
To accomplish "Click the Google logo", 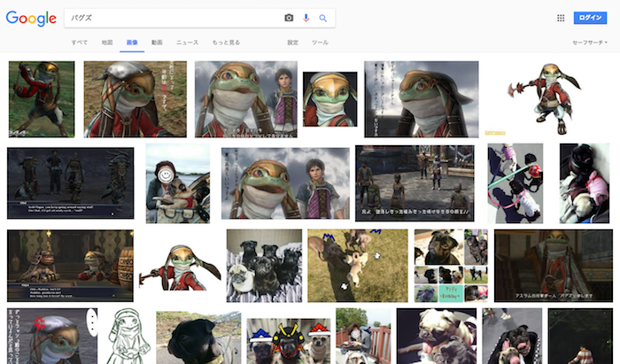I will [x=31, y=19].
